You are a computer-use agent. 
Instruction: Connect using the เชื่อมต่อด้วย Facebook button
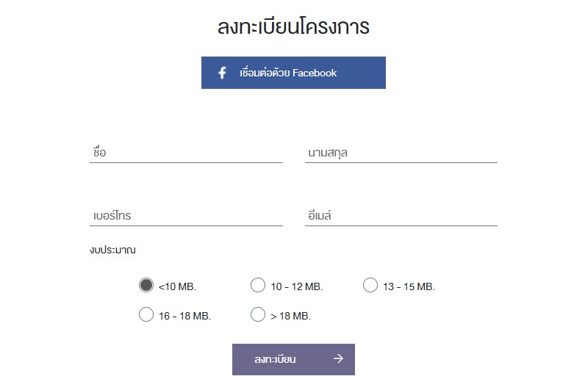click(x=293, y=73)
